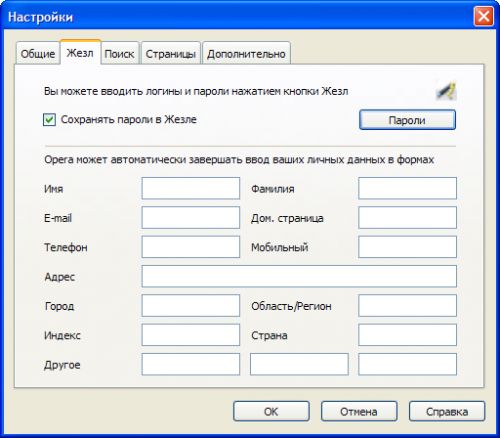
Task: Close the Настройки dialog window
Action: [x=483, y=16]
